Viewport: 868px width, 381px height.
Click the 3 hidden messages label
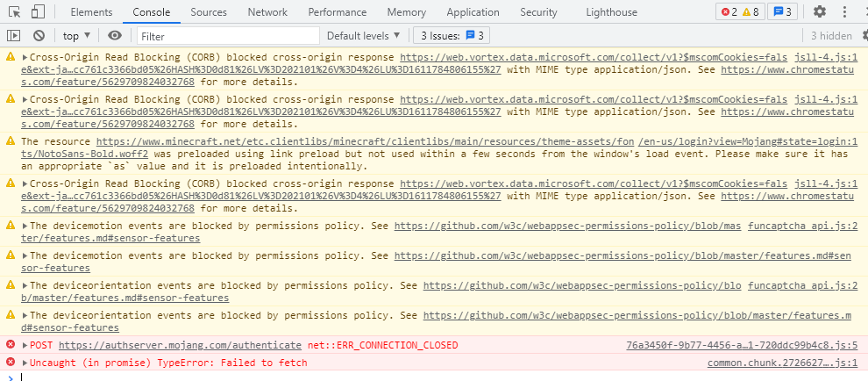[831, 36]
